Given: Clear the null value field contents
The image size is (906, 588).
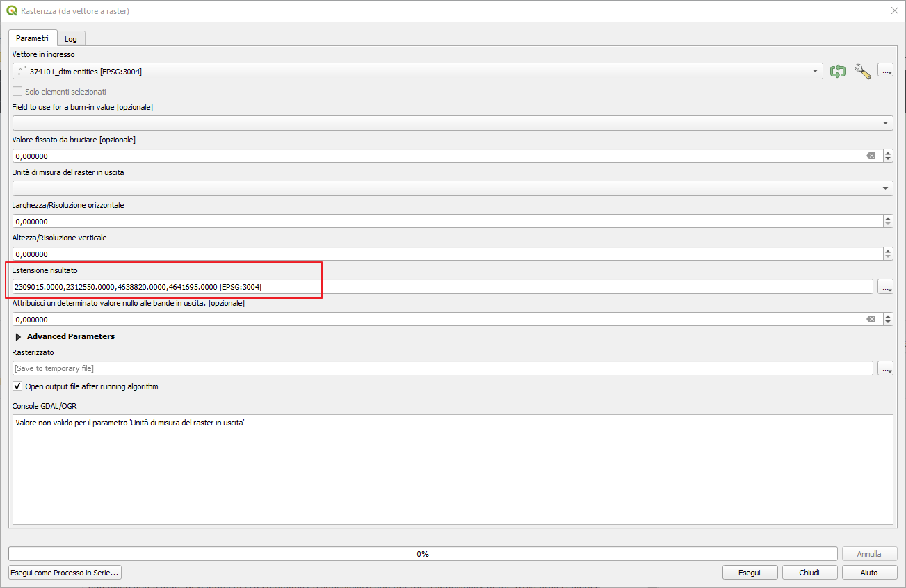Looking at the screenshot, I should point(871,319).
